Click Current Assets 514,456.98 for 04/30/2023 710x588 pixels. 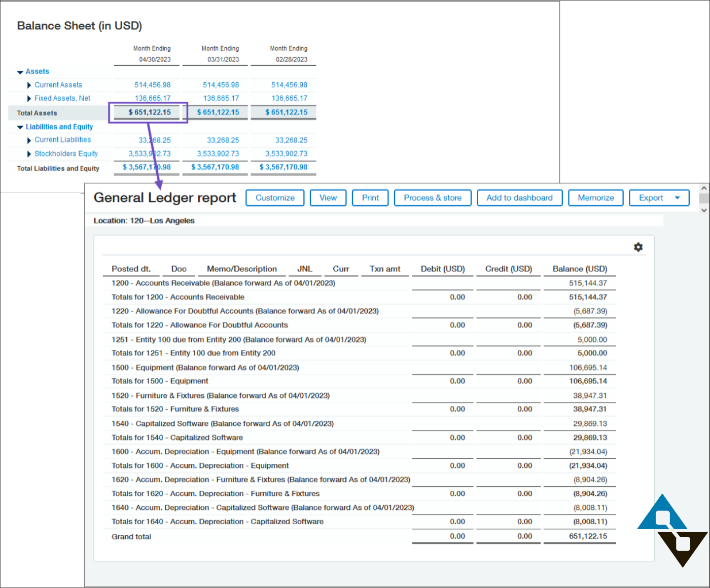[153, 85]
